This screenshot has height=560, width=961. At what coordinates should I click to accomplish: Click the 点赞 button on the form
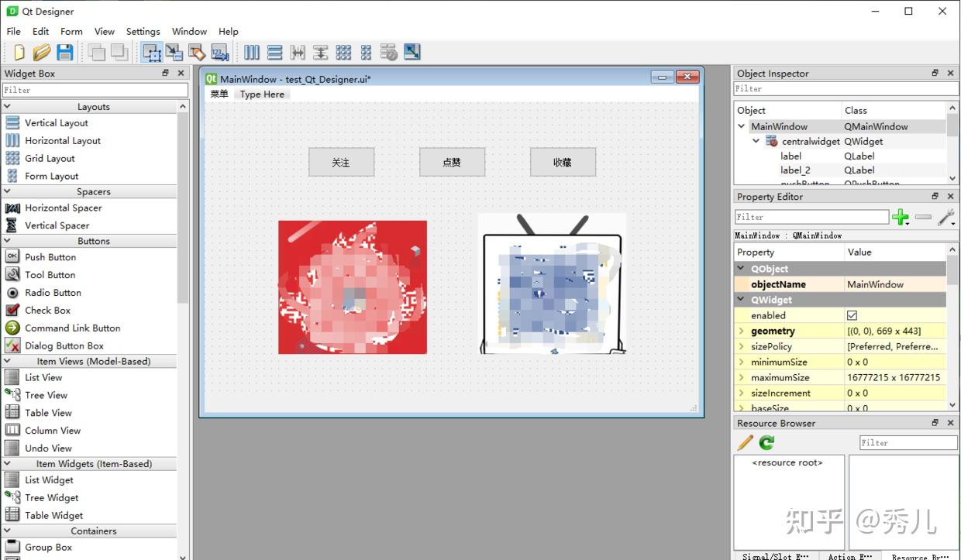[x=452, y=162]
